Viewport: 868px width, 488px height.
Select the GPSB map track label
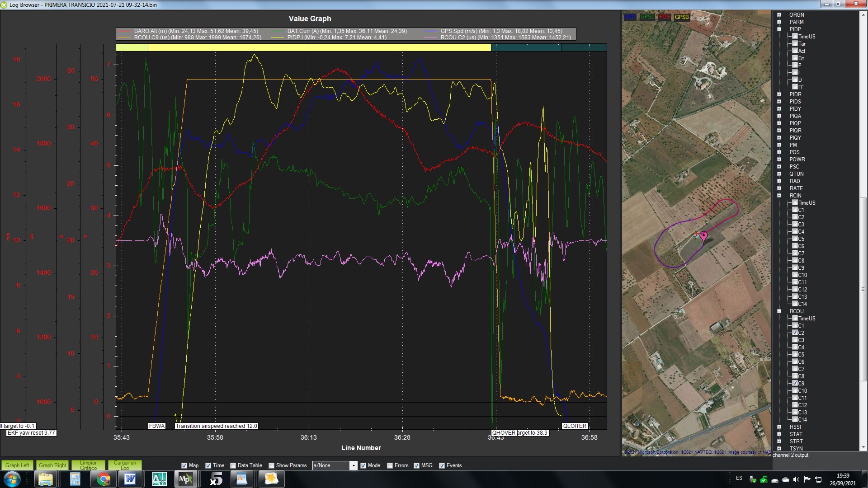(x=681, y=17)
